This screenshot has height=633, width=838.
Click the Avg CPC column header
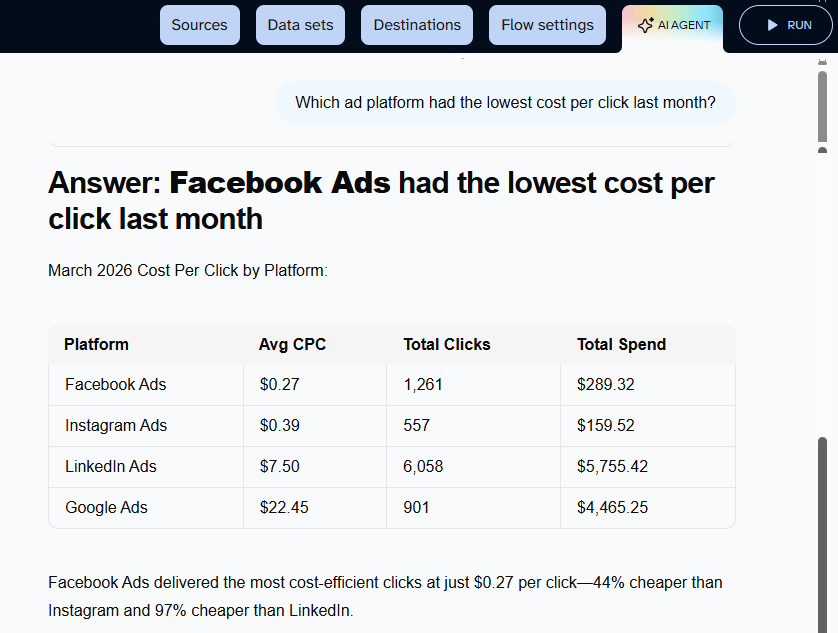(292, 344)
